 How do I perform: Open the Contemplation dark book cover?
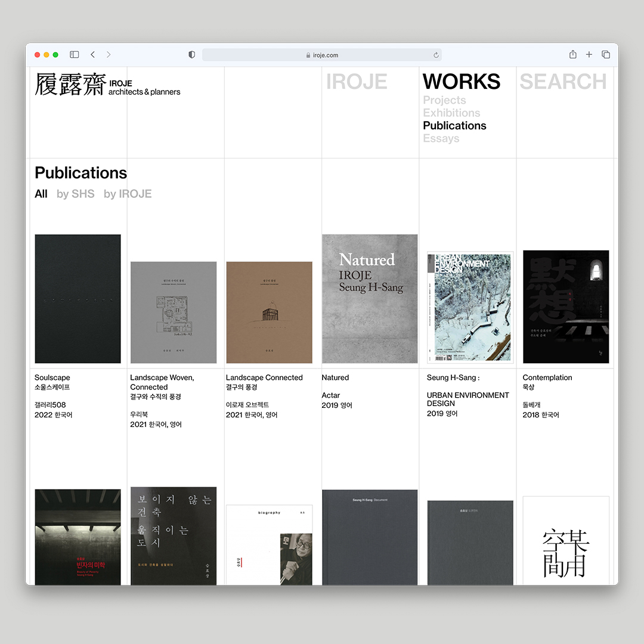point(566,306)
